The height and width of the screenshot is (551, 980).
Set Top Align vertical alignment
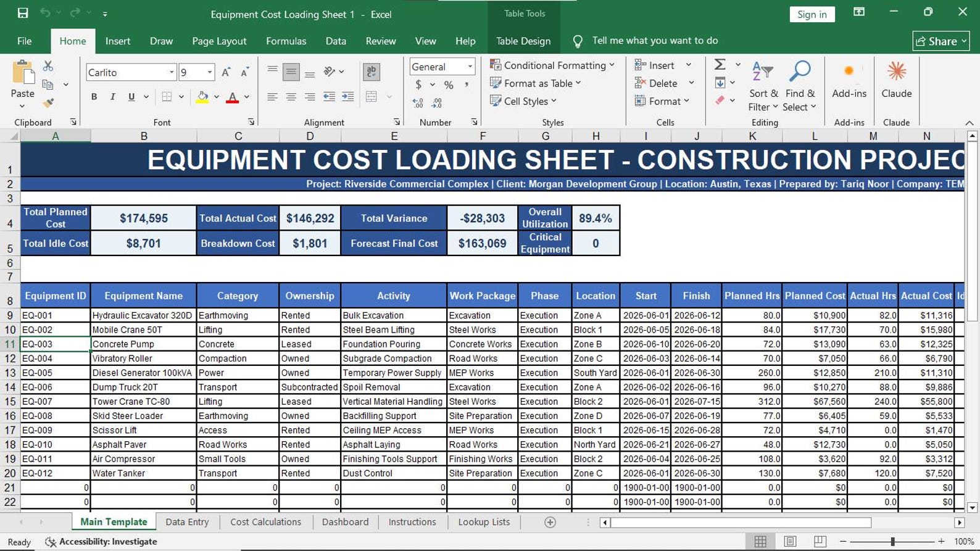[272, 72]
